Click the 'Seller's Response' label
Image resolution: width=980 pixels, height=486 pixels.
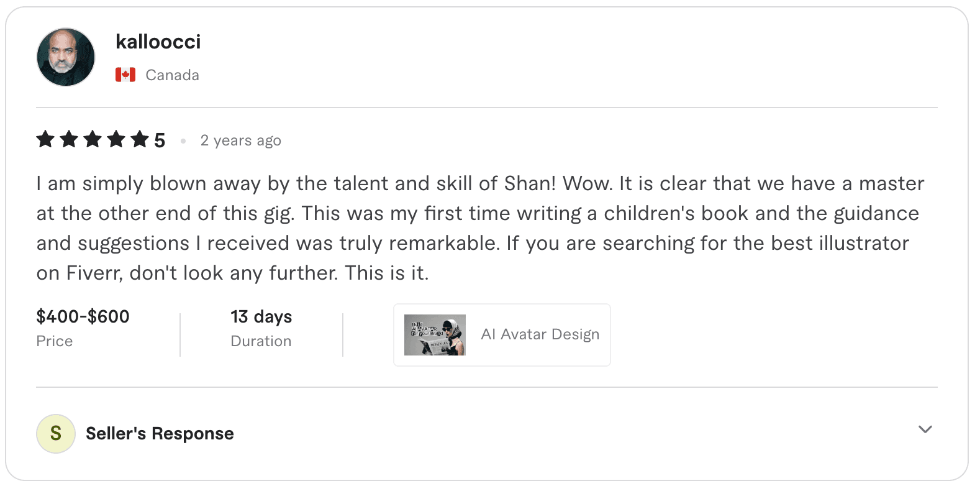[159, 433]
